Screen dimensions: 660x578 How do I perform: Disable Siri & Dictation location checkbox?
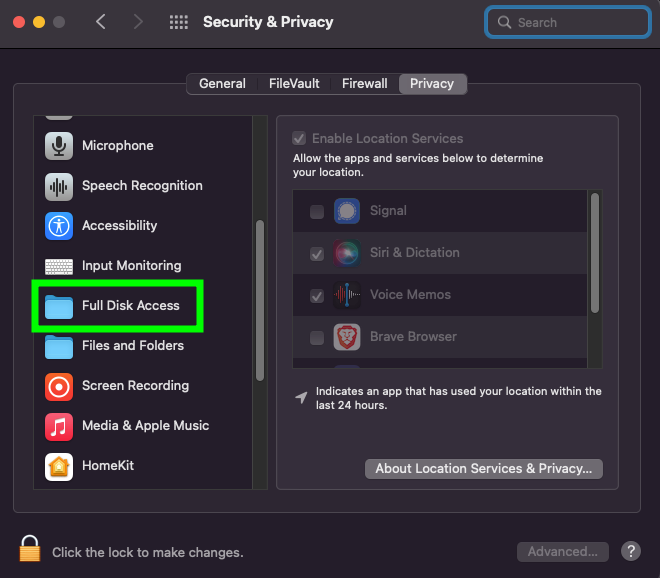[x=317, y=254]
